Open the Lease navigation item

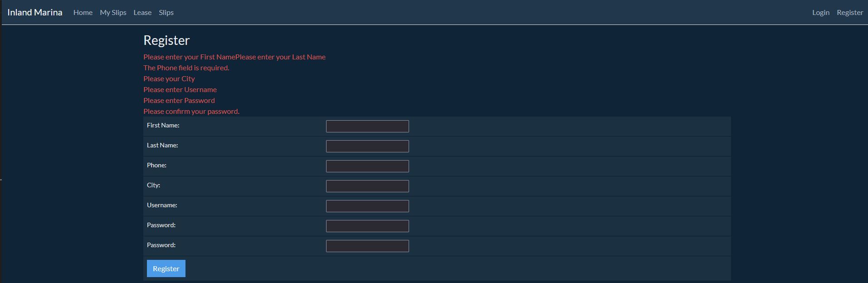pyautogui.click(x=142, y=12)
